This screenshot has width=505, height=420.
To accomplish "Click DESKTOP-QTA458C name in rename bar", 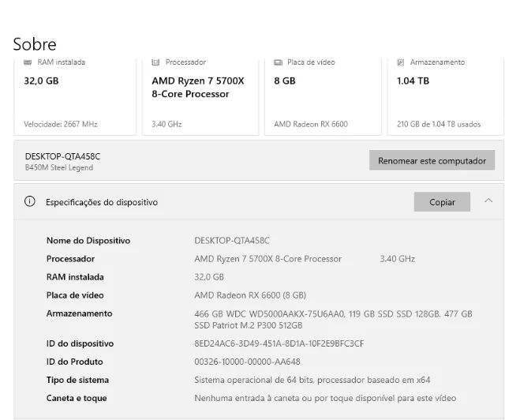I will (x=63, y=156).
